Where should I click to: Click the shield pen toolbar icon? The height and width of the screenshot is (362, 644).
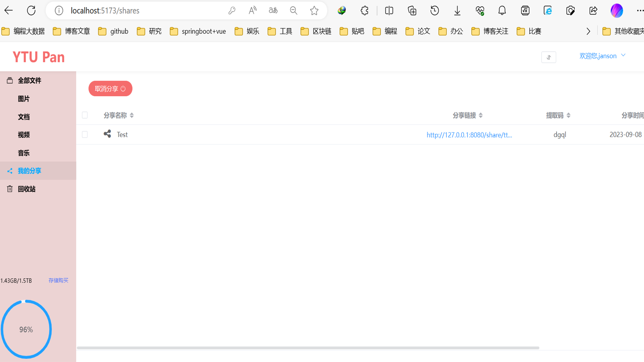pyautogui.click(x=570, y=10)
